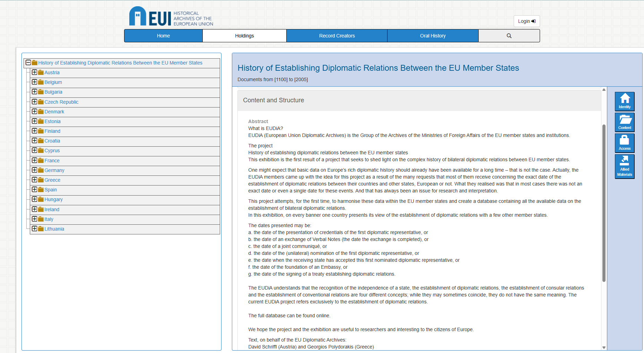Go to the Home tab
Screen dimensions: 644x353
coord(163,36)
